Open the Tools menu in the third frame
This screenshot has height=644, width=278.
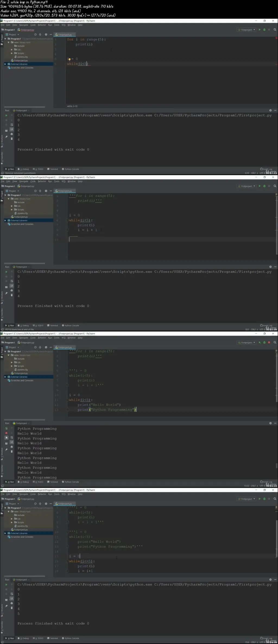[56, 338]
